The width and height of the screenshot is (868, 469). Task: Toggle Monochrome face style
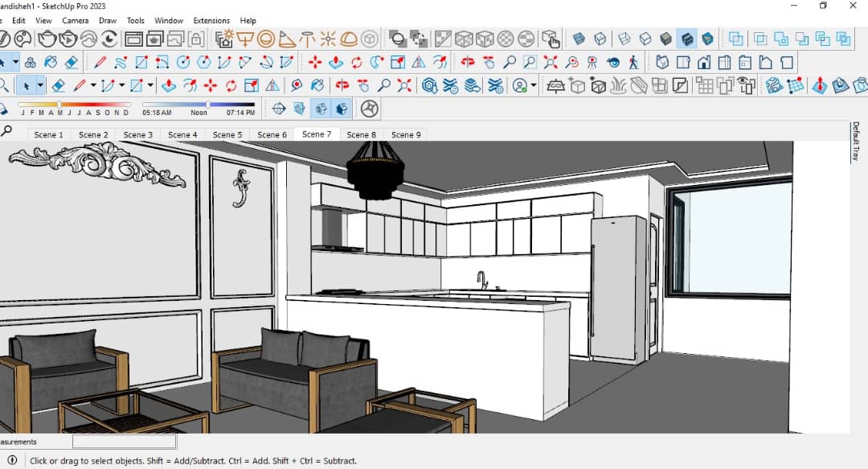(707, 39)
